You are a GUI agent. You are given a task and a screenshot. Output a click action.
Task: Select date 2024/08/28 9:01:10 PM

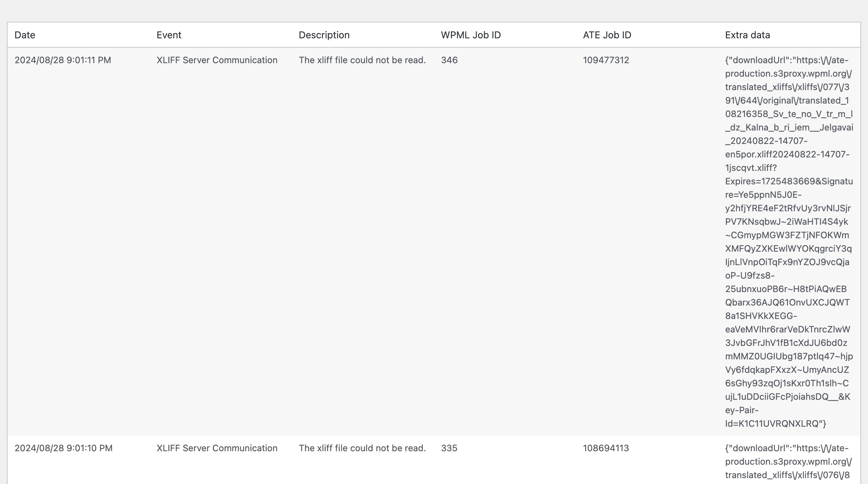pos(63,448)
